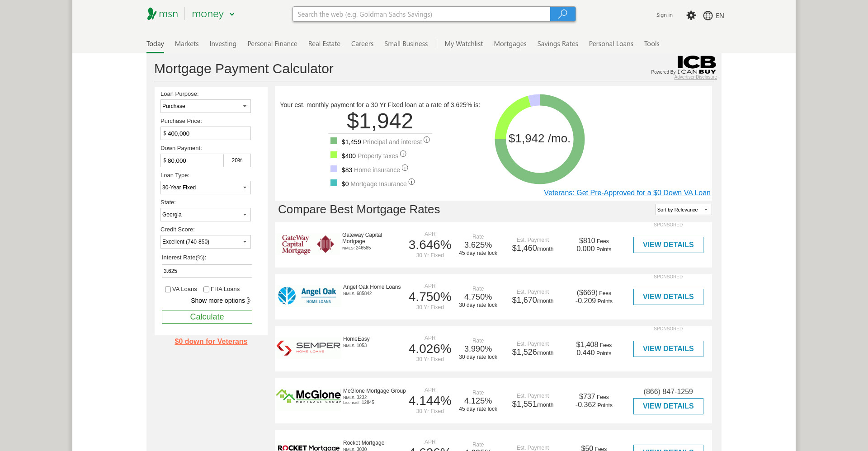Open the settings gear icon

tap(691, 15)
